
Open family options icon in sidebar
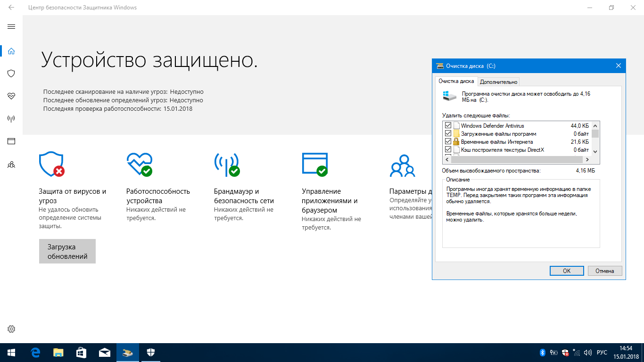point(11,165)
